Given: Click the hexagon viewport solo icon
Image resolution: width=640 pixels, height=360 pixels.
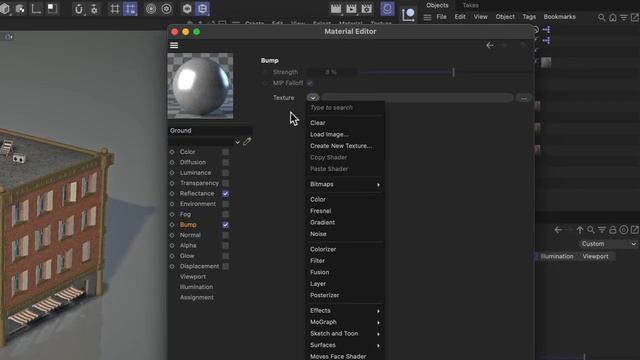Looking at the screenshot, I should [x=187, y=9].
